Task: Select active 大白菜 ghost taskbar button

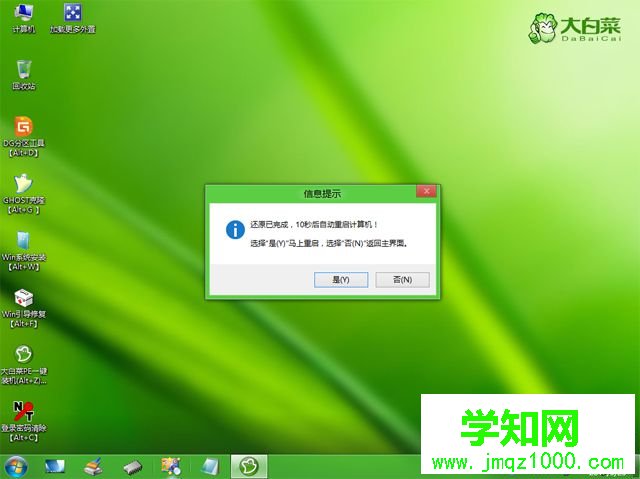Action: click(x=249, y=466)
